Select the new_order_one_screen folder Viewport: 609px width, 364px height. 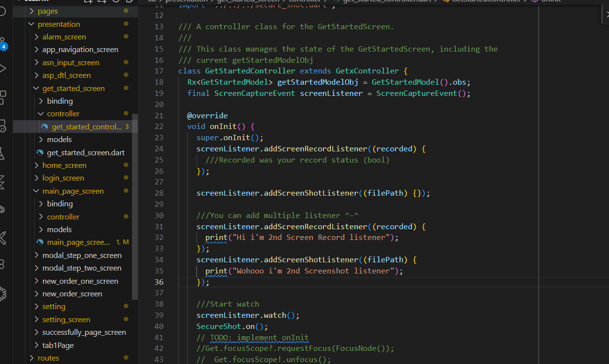(x=80, y=281)
